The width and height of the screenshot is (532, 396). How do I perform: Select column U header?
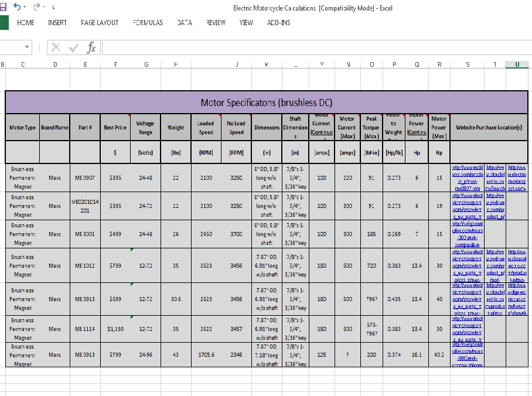(517, 64)
